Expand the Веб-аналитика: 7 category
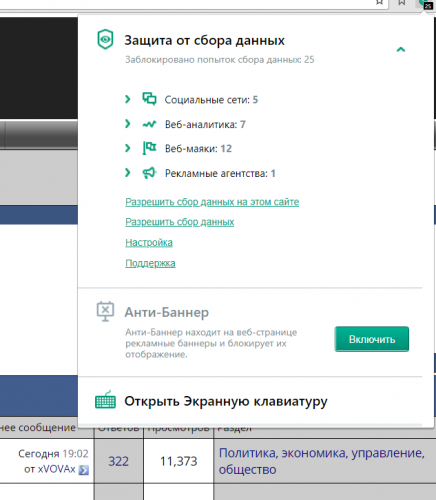 (x=127, y=124)
